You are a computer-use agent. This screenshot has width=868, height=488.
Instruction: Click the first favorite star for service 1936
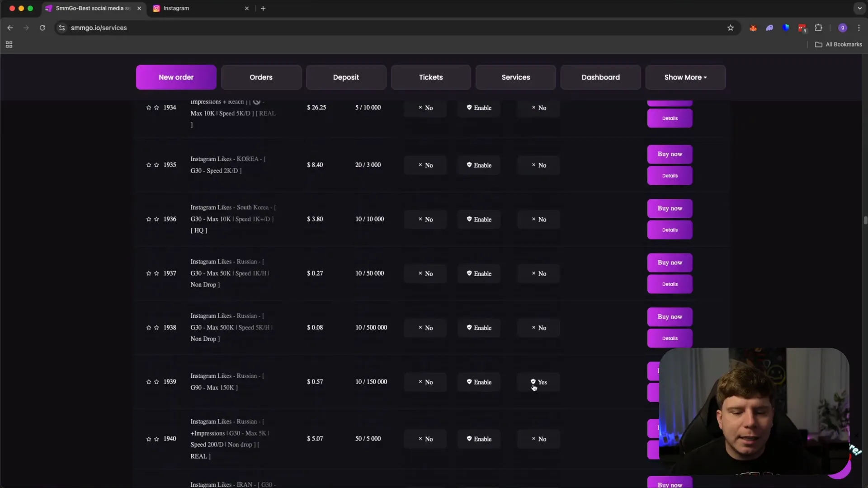[149, 219]
